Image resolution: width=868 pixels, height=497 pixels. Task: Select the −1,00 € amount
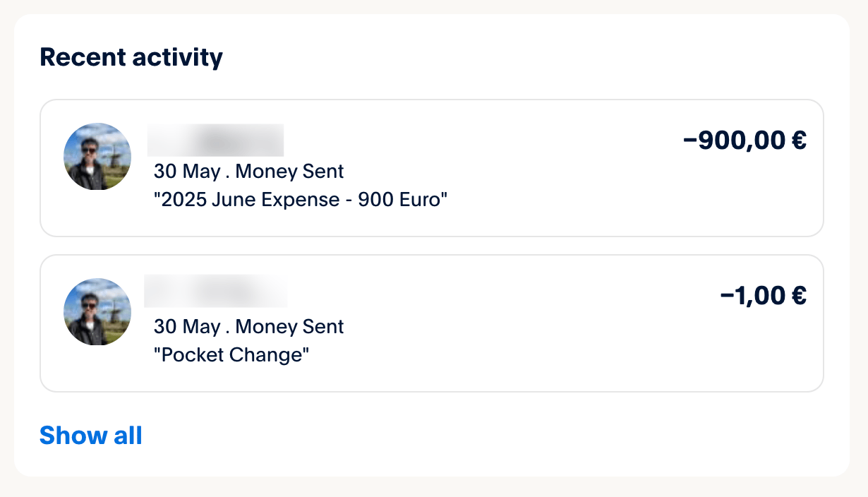tap(762, 296)
